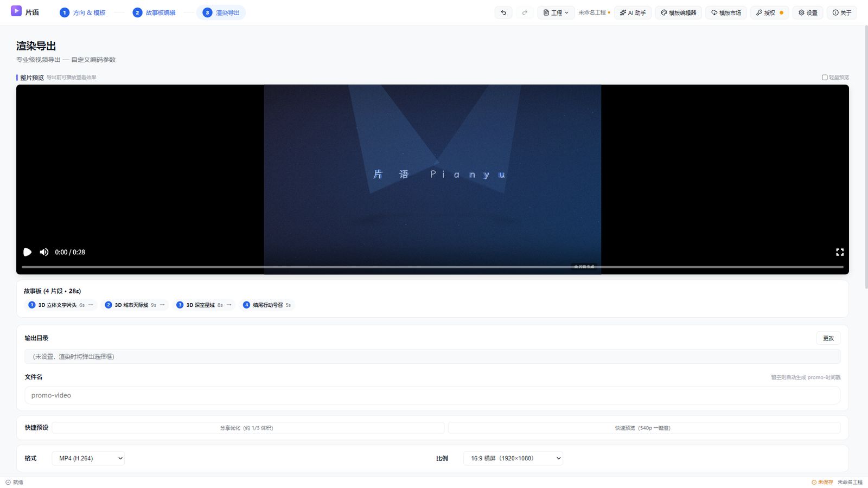Expand the 工程 project dropdown menu
The width and height of the screenshot is (868, 488).
556,12
